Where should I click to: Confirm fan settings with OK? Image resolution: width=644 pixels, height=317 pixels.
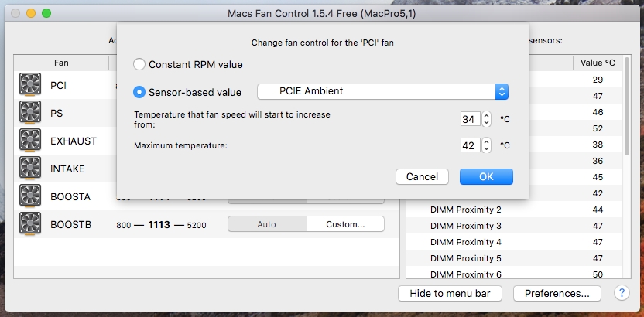(486, 177)
